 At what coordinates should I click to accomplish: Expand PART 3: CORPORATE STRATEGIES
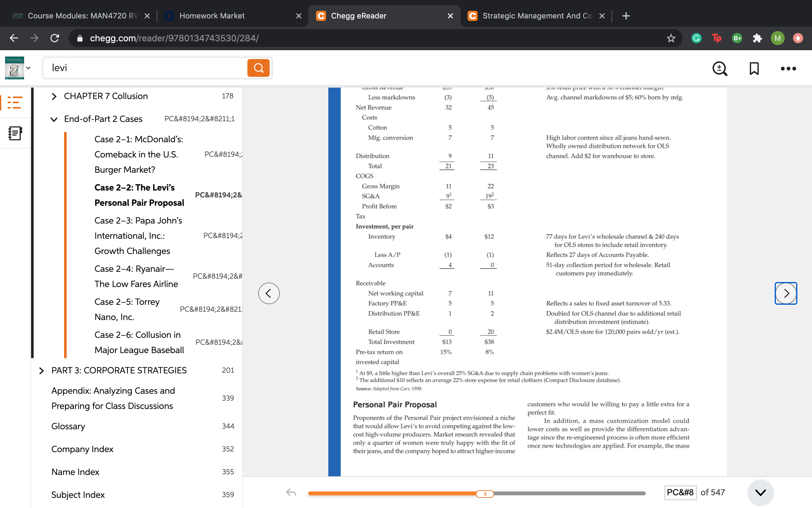(x=41, y=371)
